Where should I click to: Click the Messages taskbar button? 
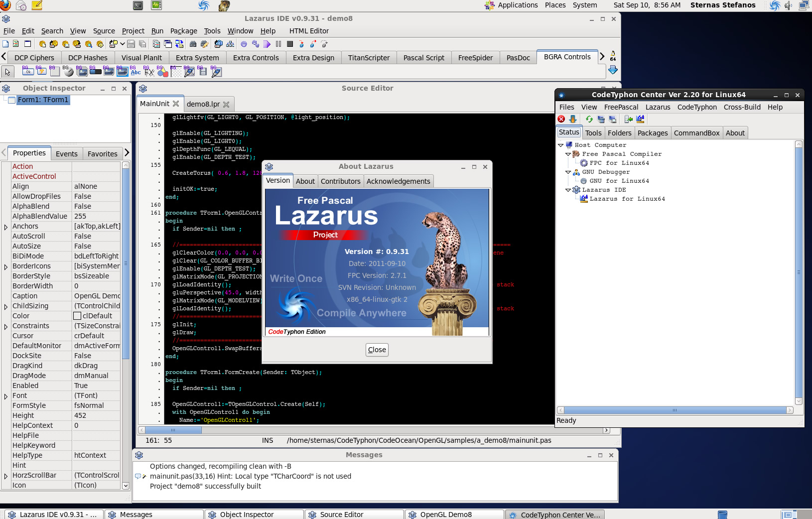point(153,515)
